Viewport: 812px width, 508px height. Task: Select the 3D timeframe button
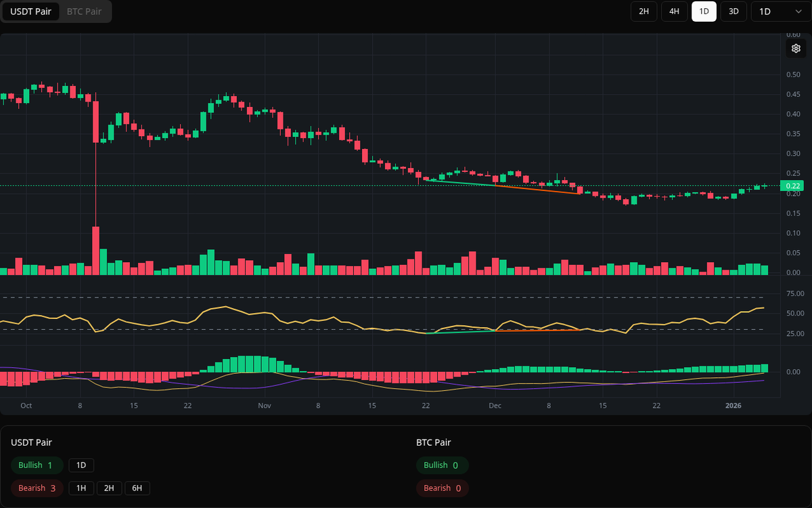734,12
